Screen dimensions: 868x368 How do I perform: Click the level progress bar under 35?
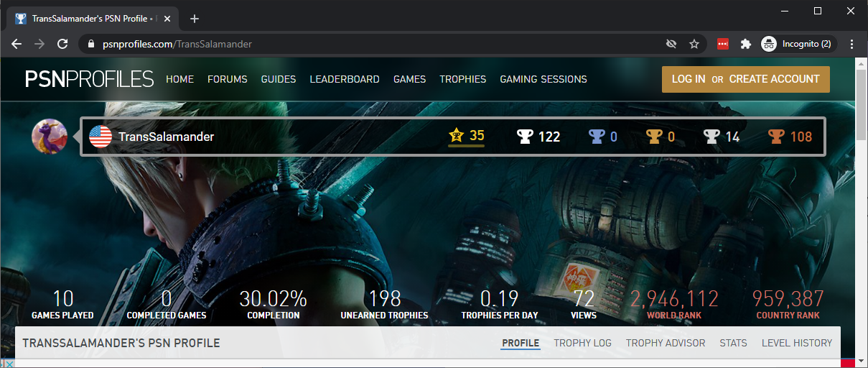pos(466,145)
